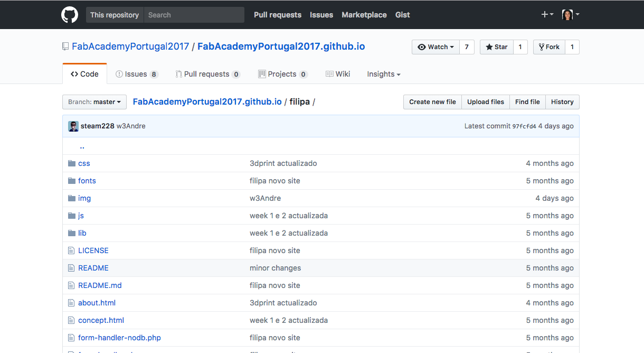Viewport: 644px width, 353px height.
Task: Click the img folder icon
Action: click(x=72, y=198)
